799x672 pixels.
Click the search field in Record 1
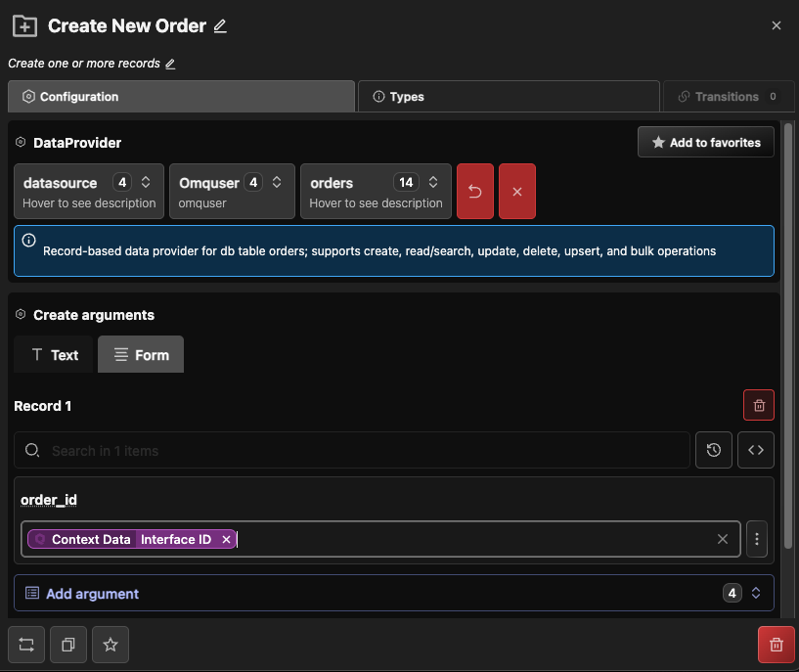[362, 451]
